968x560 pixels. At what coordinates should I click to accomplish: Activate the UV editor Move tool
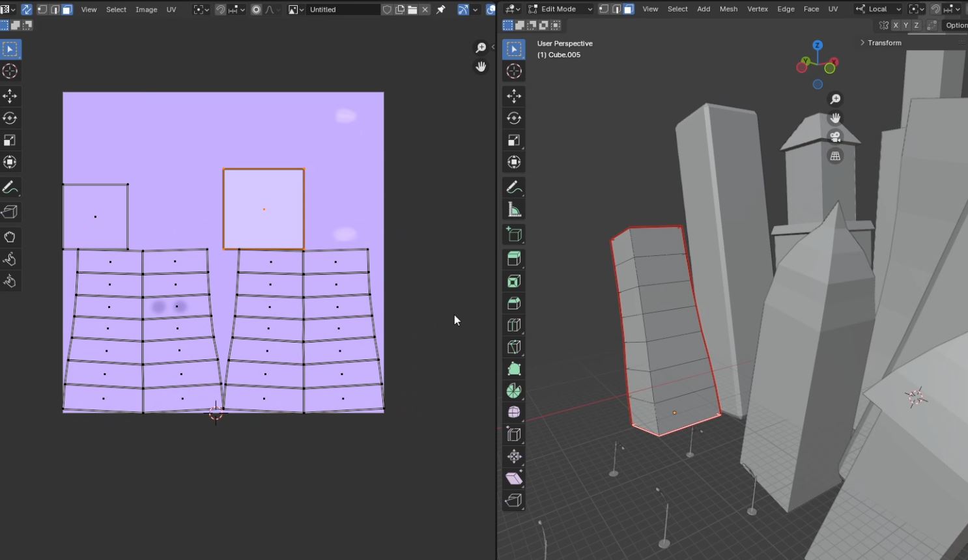(10, 96)
